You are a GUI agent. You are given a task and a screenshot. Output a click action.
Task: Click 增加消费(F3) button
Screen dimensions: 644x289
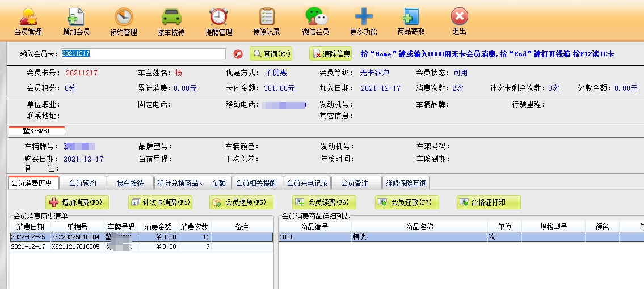(x=77, y=202)
